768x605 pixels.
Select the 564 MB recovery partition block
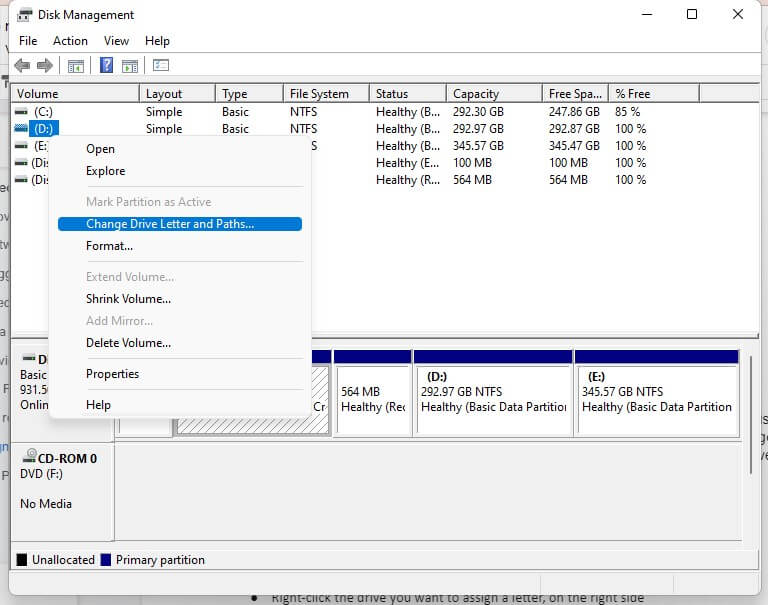pyautogui.click(x=373, y=393)
